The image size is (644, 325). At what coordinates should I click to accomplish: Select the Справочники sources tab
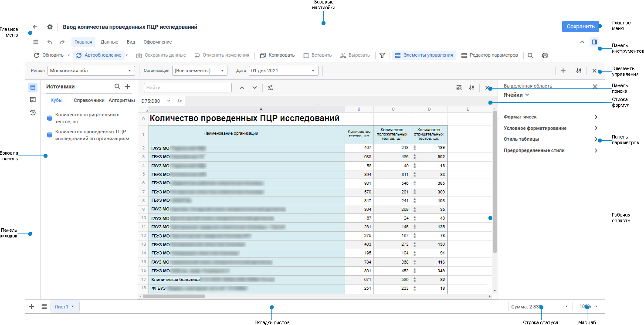tap(89, 100)
